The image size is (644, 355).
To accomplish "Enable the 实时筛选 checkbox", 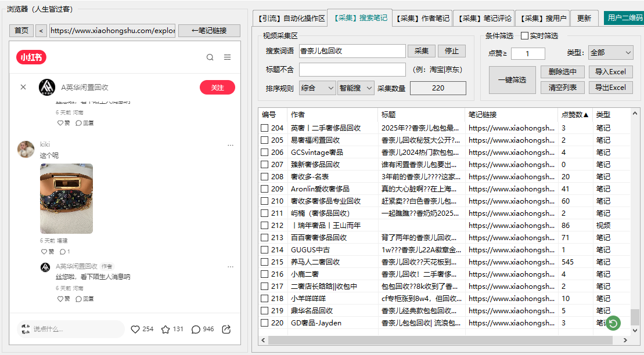I will click(524, 36).
